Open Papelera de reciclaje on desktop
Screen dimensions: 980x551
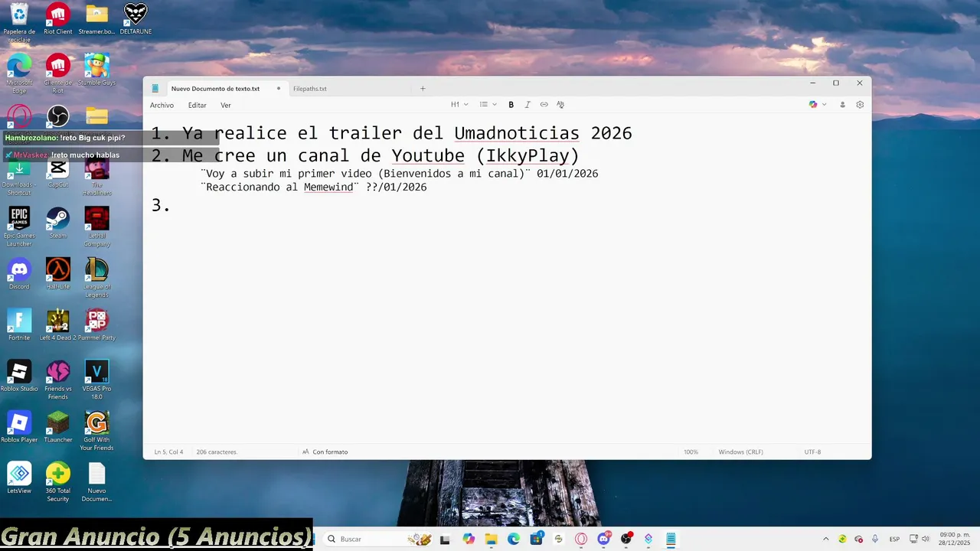click(x=19, y=23)
